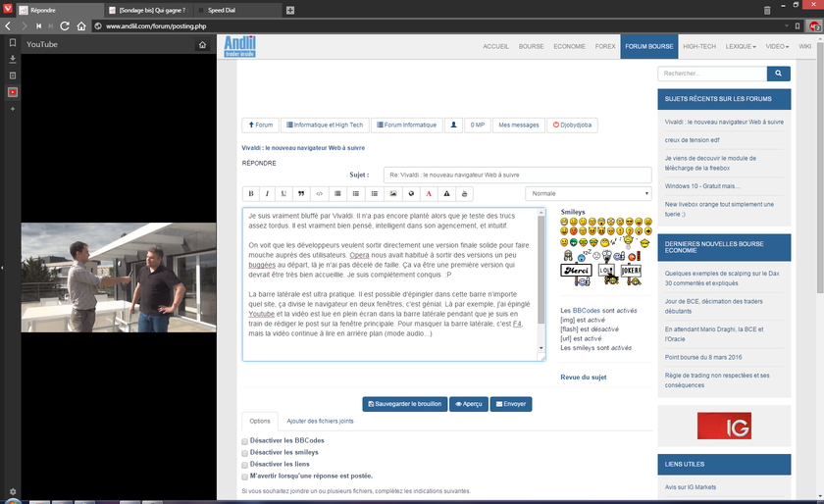Insert a quote block in editor
This screenshot has width=824, height=504.
coord(300,194)
